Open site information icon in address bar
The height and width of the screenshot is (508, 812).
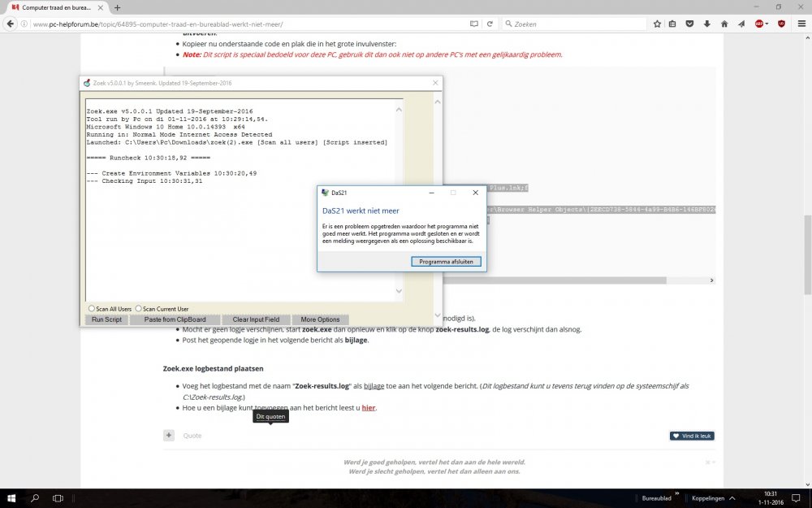click(x=24, y=24)
